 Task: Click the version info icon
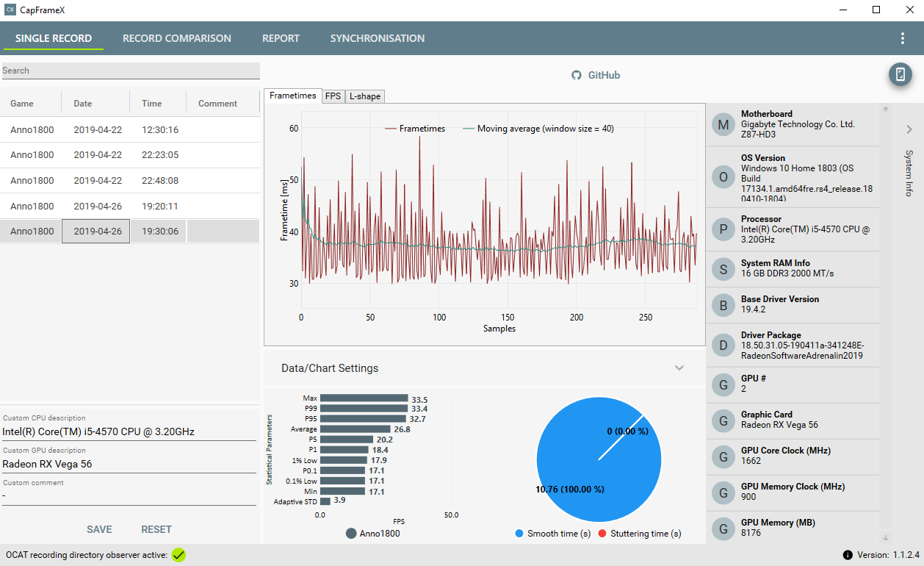(x=848, y=555)
